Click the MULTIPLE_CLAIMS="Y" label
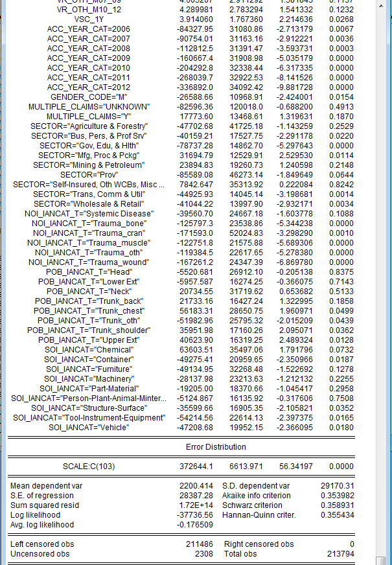392x565 pixels. point(89,117)
